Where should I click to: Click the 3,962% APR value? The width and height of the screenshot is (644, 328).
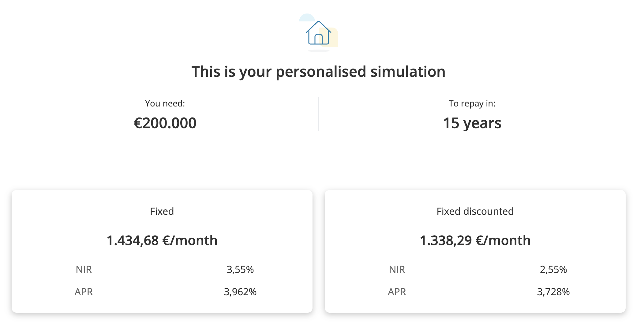click(x=240, y=292)
